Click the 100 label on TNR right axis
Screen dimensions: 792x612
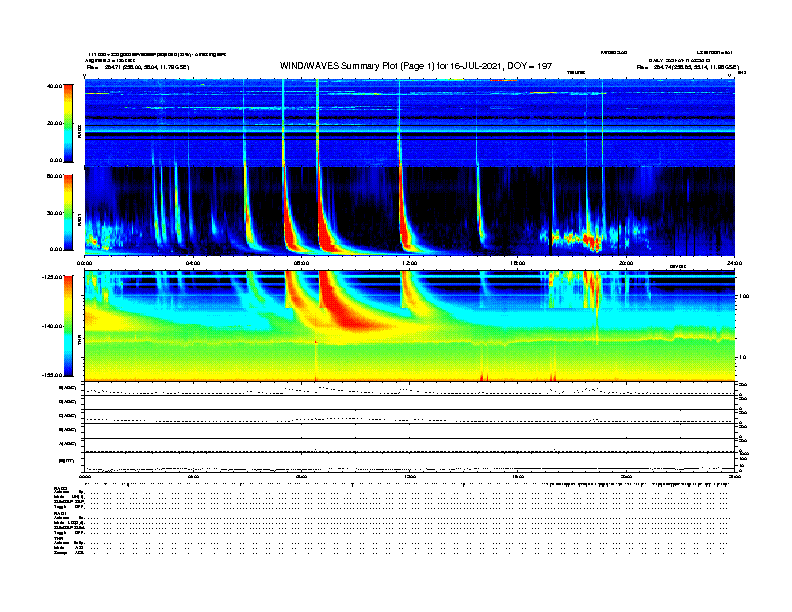[744, 296]
